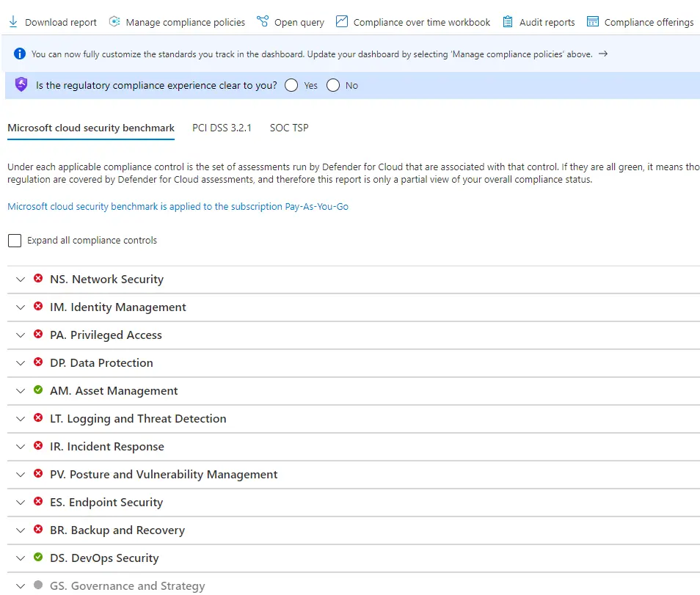
Task: Click the Open query graph icon
Action: point(263,21)
